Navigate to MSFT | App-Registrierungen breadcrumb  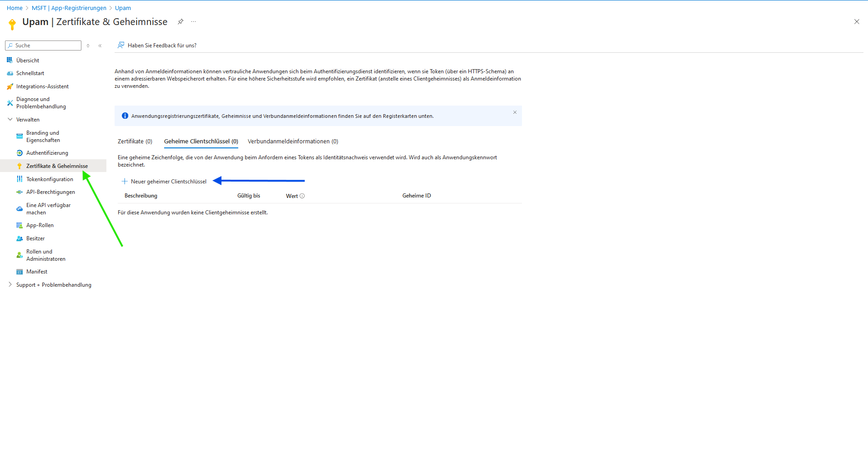69,8
